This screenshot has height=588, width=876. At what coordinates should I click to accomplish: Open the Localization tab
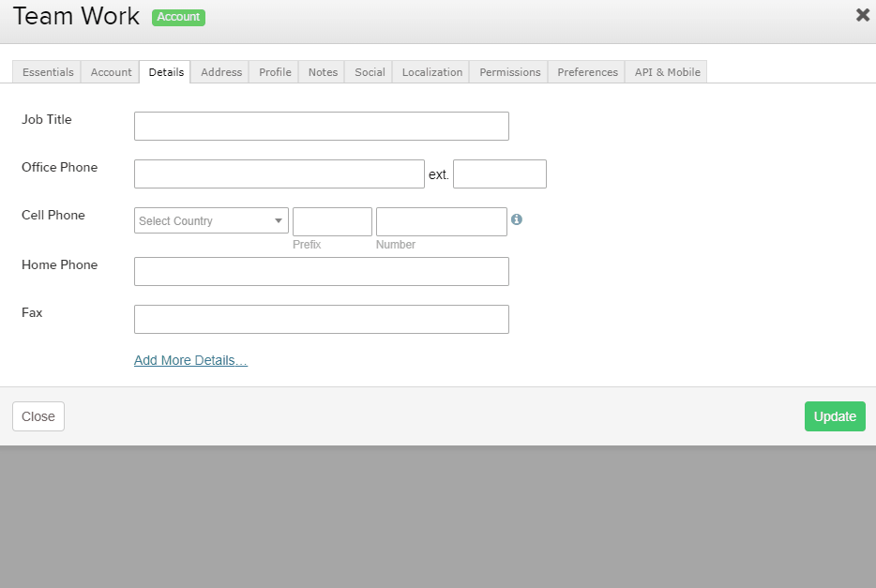coord(431,72)
